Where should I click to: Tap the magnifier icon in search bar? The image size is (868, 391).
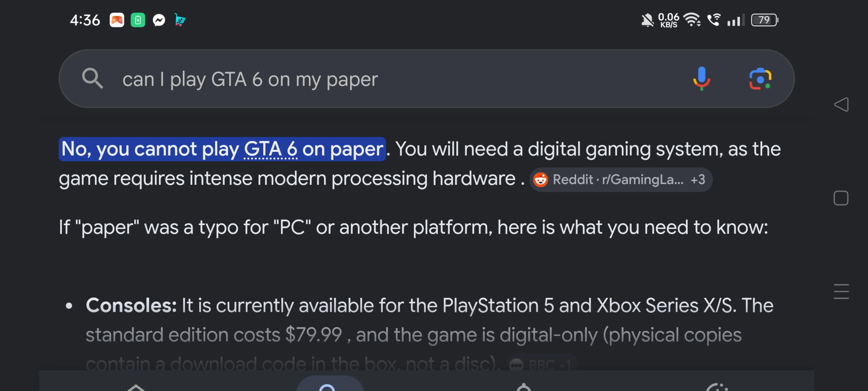(92, 79)
